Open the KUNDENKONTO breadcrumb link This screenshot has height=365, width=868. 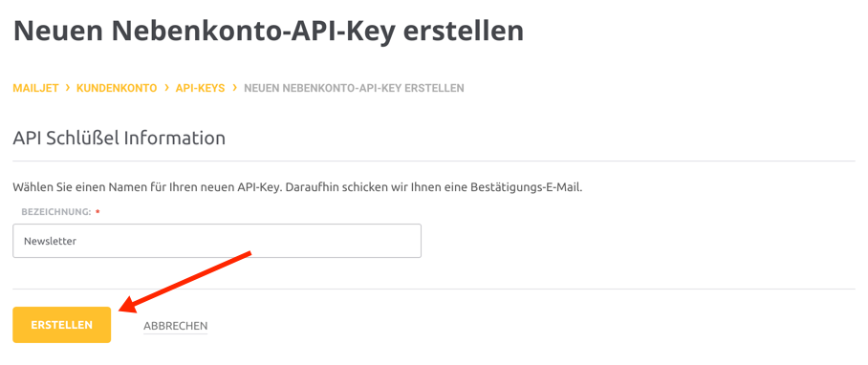click(117, 89)
